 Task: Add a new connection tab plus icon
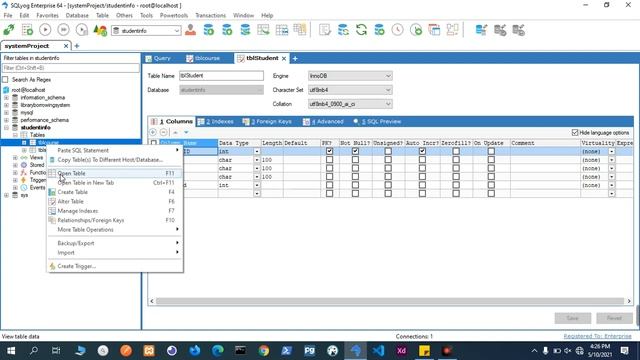[x=77, y=46]
